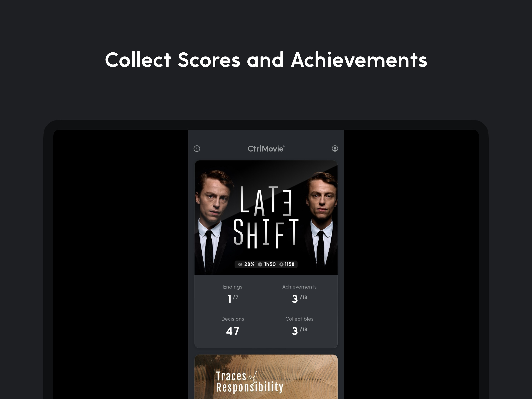Image resolution: width=532 pixels, height=399 pixels.
Task: Open Traces of Responsibility movie card
Action: point(266,377)
